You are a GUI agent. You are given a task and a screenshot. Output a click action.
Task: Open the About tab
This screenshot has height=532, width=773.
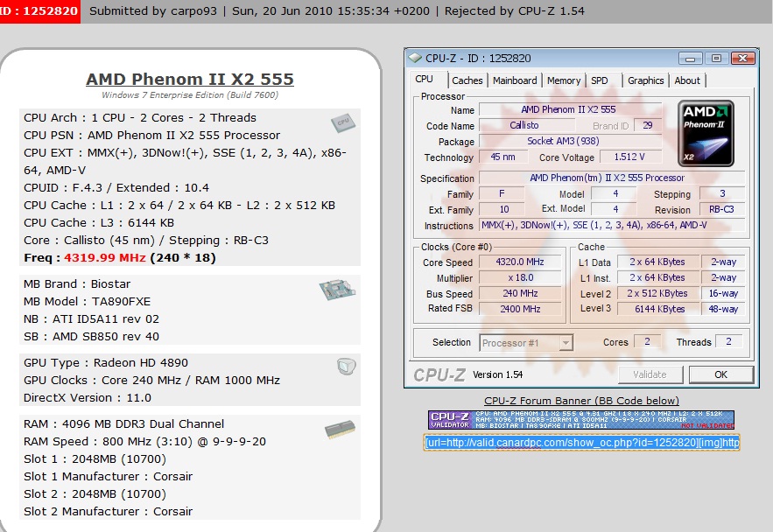(687, 80)
